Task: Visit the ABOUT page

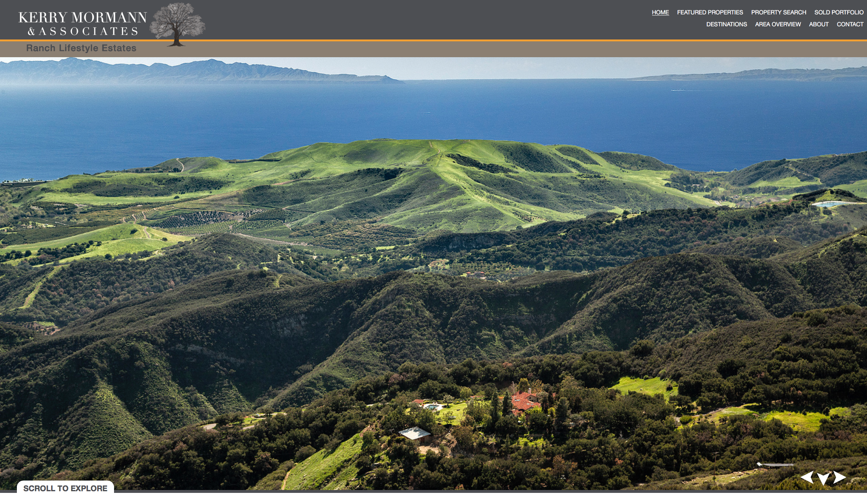Action: (818, 24)
